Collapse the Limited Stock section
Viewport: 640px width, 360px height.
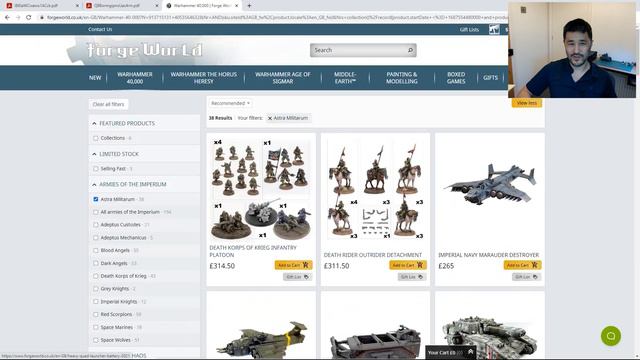pyautogui.click(x=94, y=154)
